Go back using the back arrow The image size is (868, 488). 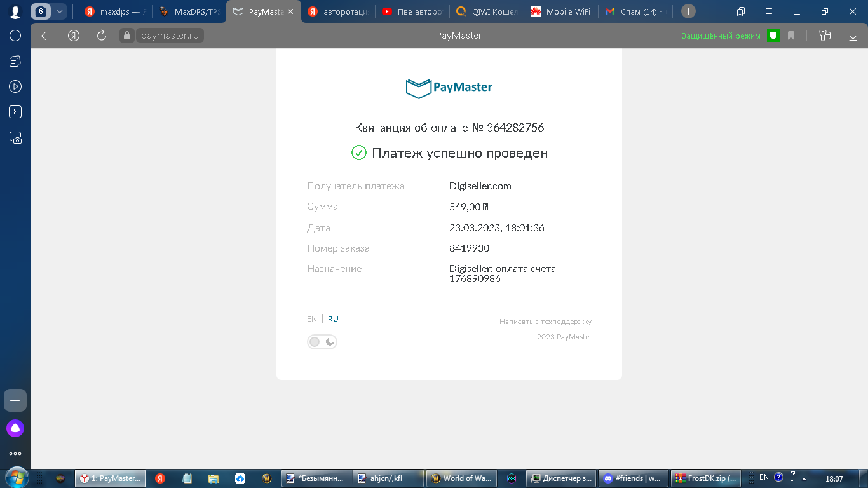point(46,36)
